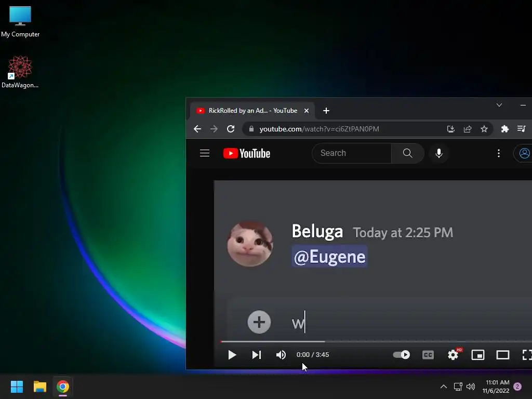532x399 pixels.
Task: Open the clock showing 11:01 AM
Action: (x=496, y=387)
